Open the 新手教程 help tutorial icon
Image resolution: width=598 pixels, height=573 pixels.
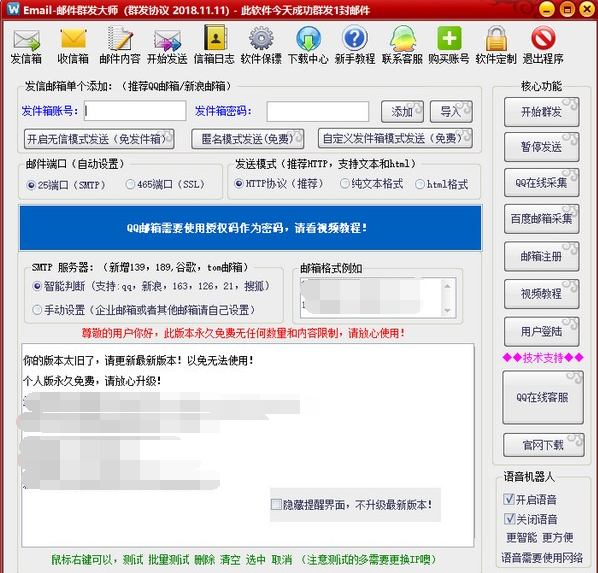[355, 45]
